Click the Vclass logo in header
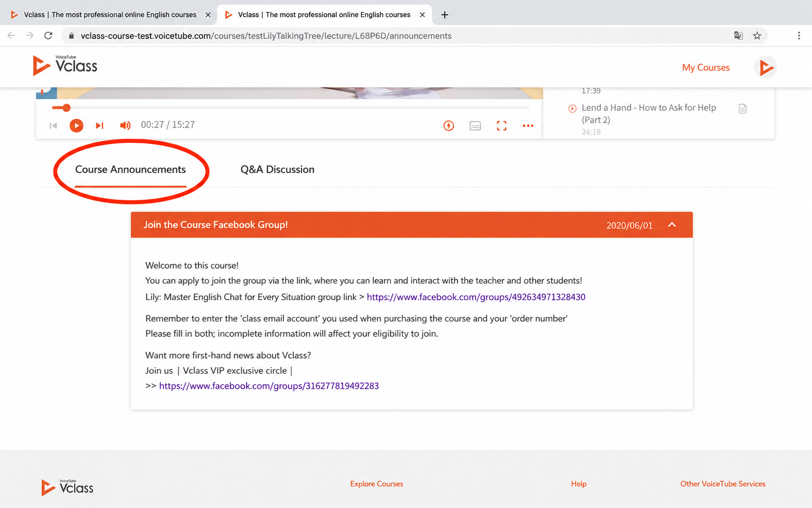This screenshot has width=812, height=508. coord(65,66)
